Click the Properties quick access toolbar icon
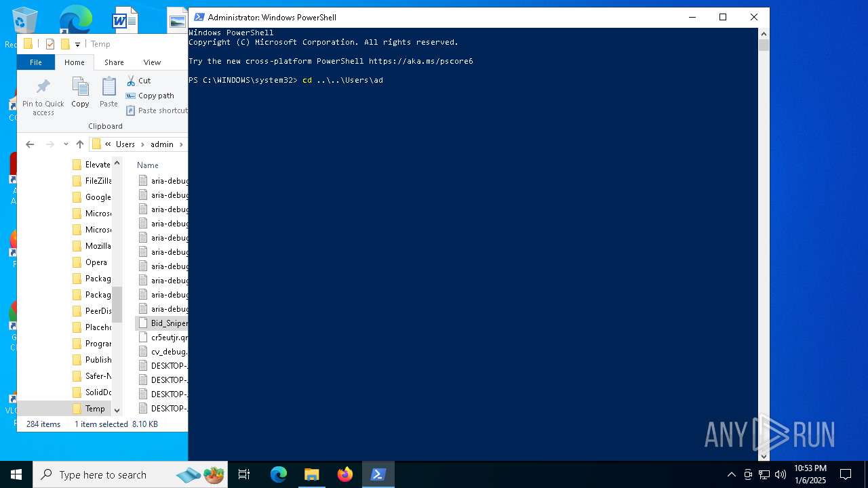The height and width of the screenshot is (488, 868). pos(50,44)
